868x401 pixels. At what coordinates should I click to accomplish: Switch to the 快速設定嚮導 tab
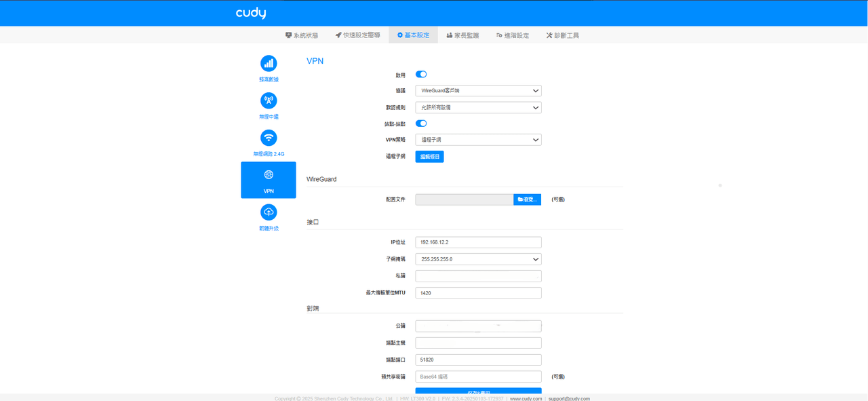(357, 35)
